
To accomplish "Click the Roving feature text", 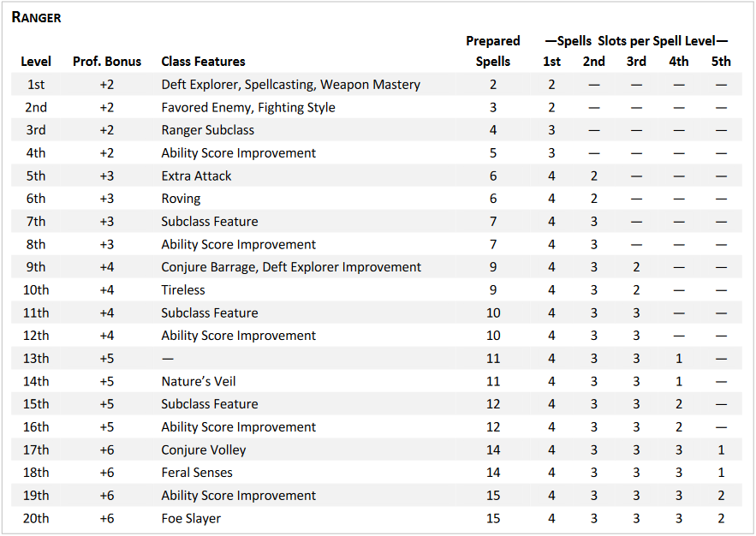I will [181, 199].
